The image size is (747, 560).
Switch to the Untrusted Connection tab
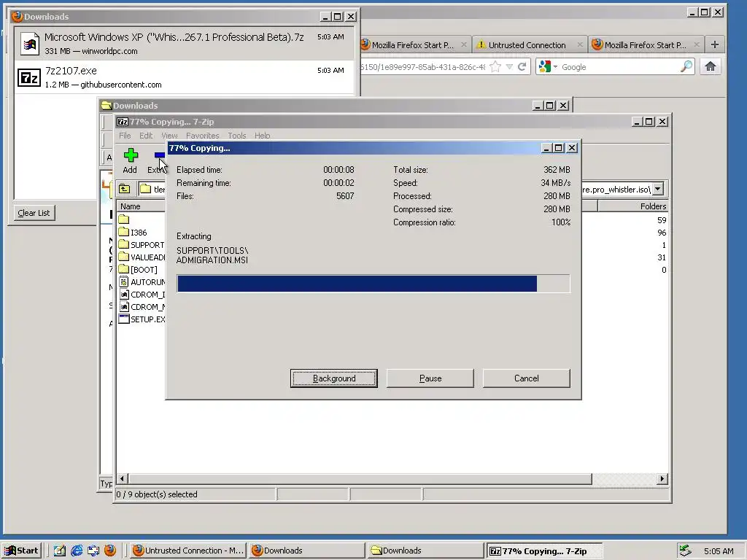530,44
